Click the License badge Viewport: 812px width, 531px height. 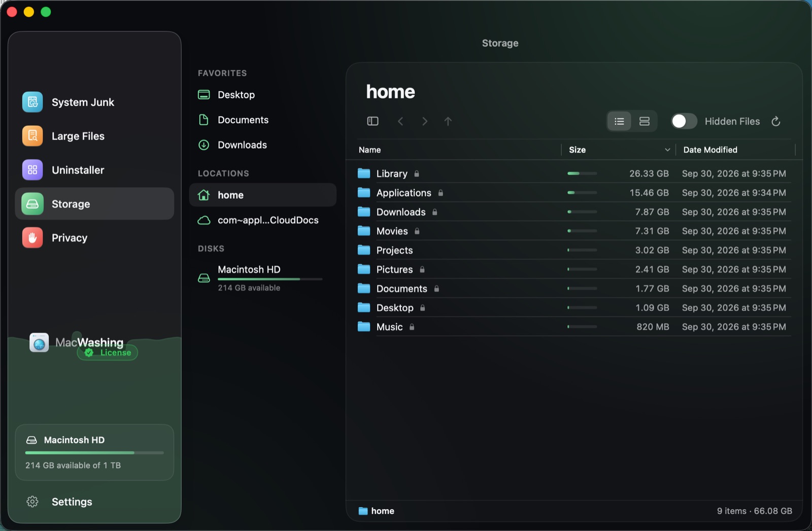tap(108, 352)
